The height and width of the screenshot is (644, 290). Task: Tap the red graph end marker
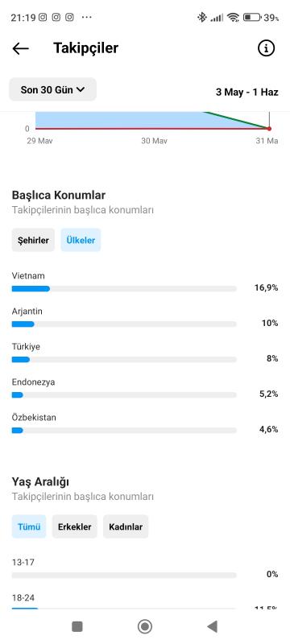pos(270,129)
